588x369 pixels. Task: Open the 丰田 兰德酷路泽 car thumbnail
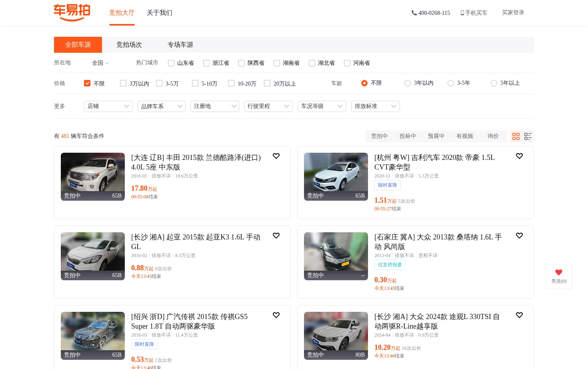coord(93,177)
